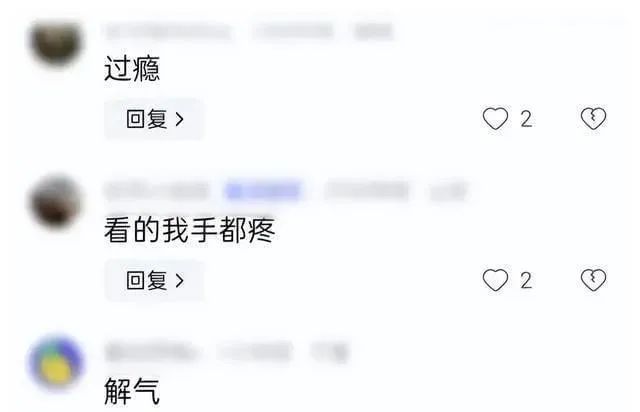The height and width of the screenshot is (412, 640).
Task: Expand replies via the chevron beside 回复 under "过瘾"
Action: (179, 119)
